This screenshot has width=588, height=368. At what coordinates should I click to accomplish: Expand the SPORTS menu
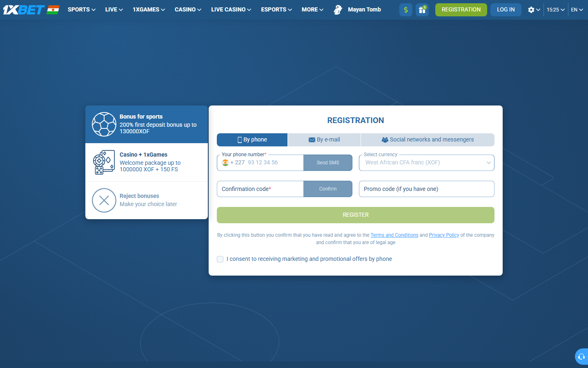82,9
